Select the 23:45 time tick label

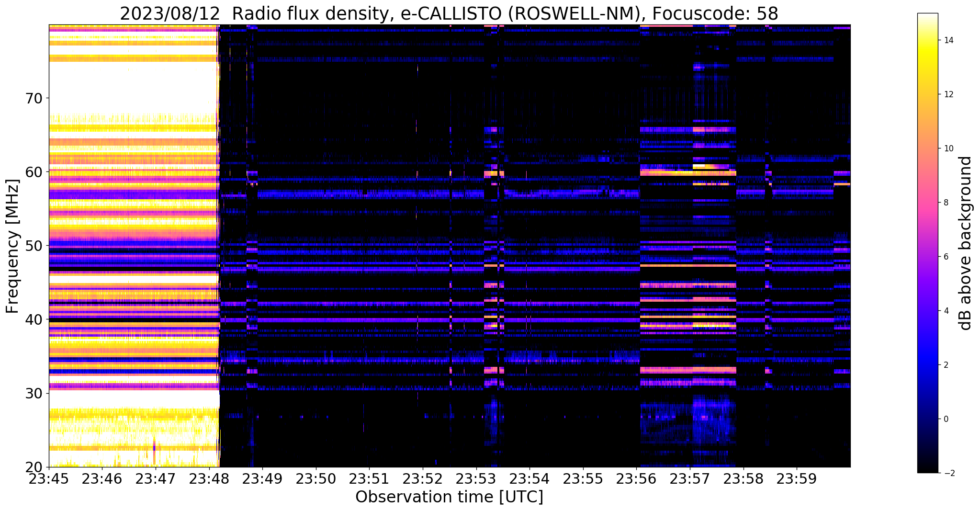point(49,478)
